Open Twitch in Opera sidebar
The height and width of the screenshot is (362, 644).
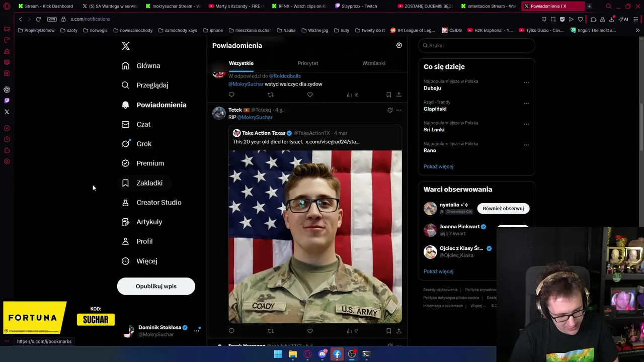pos(7,101)
